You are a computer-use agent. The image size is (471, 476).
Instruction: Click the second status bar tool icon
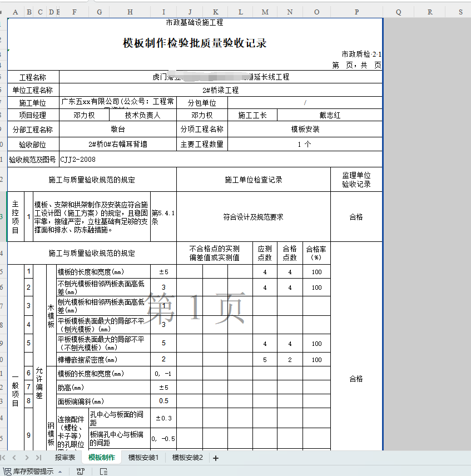[81, 472]
